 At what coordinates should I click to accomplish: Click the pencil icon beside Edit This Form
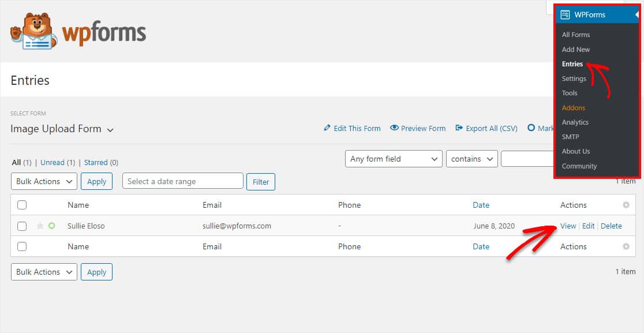click(x=327, y=128)
